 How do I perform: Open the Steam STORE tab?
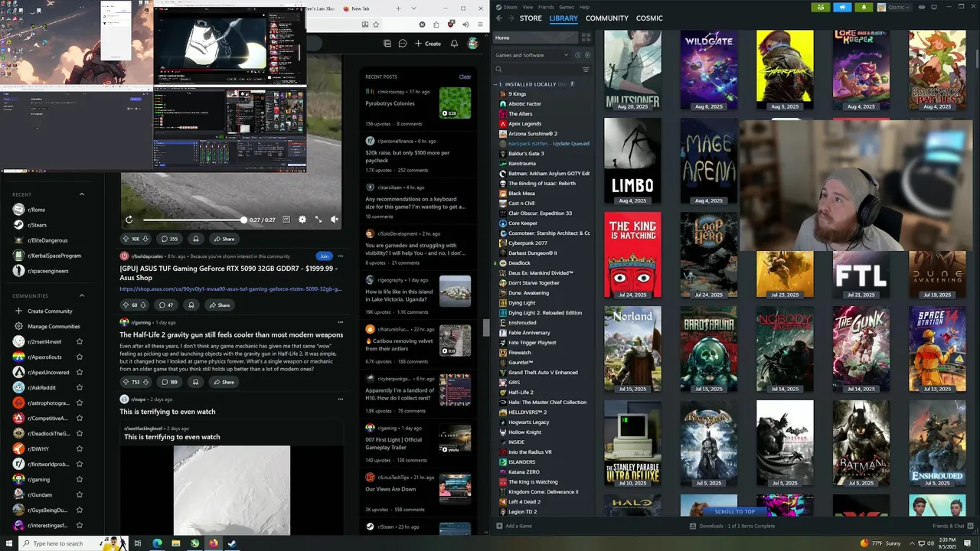531,18
